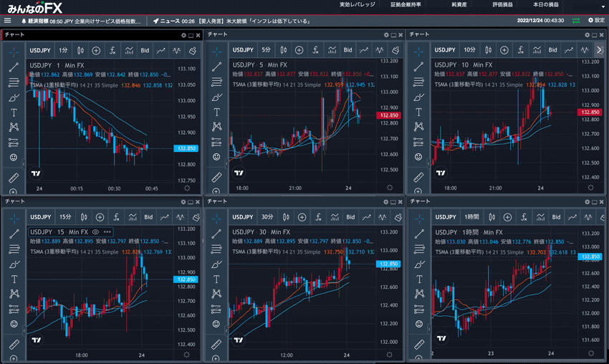
Task: Toggle eye visibility of USDJPY 15 series
Action: (x=95, y=232)
